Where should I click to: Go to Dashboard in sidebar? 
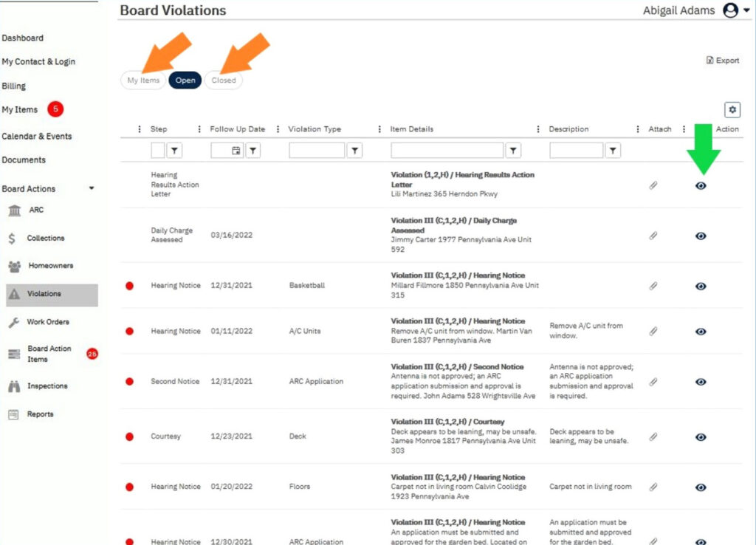pos(22,38)
